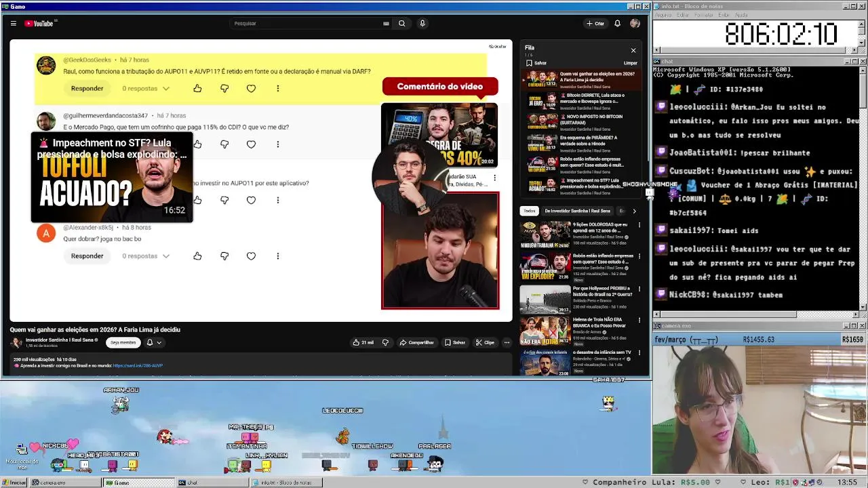Save the video with Salvar below the player

(455, 342)
